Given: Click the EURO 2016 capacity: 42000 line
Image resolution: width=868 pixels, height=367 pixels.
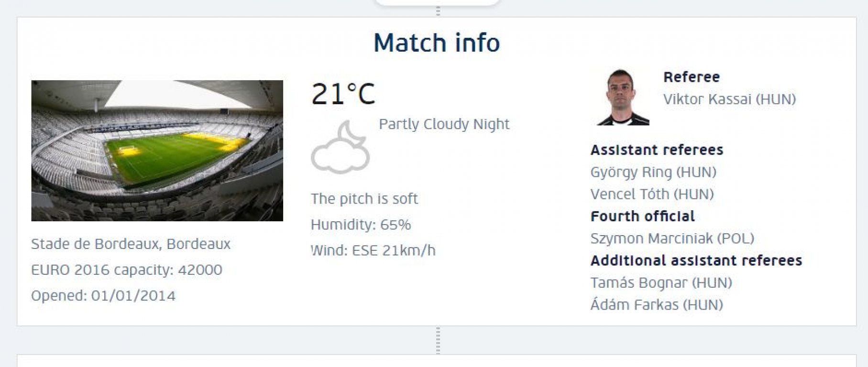Looking at the screenshot, I should (x=127, y=270).
